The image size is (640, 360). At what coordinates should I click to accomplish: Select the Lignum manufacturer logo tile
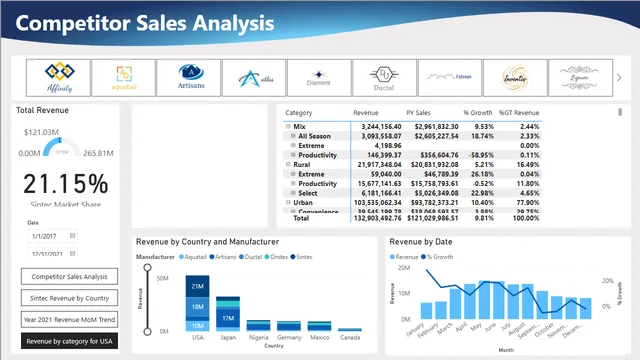(580, 78)
